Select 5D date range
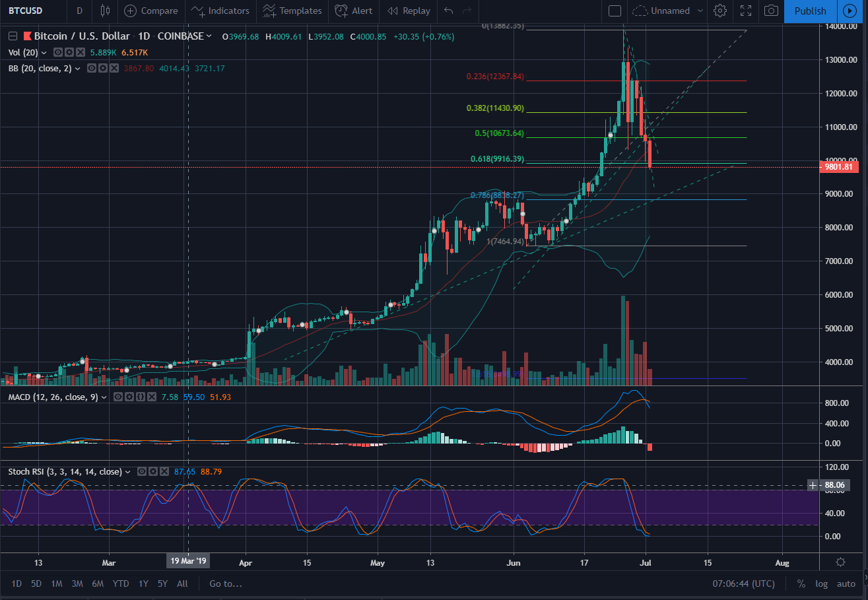The image size is (868, 600). coord(36,583)
